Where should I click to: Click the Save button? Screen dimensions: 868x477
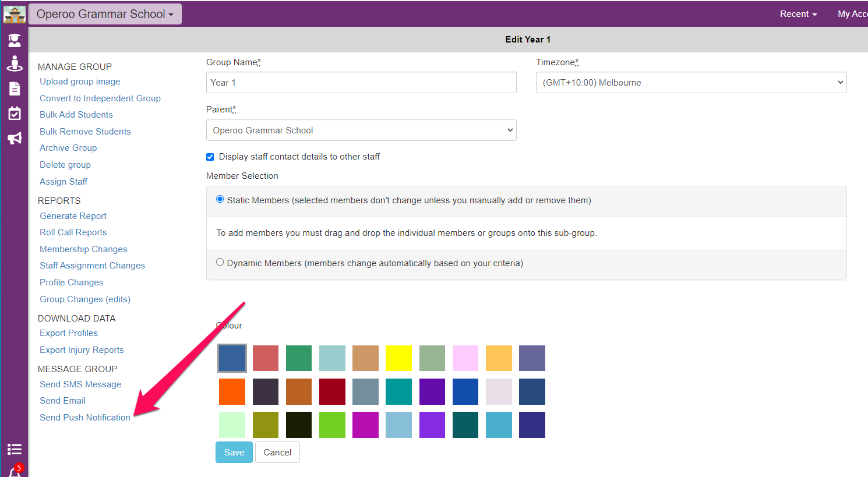pyautogui.click(x=234, y=453)
